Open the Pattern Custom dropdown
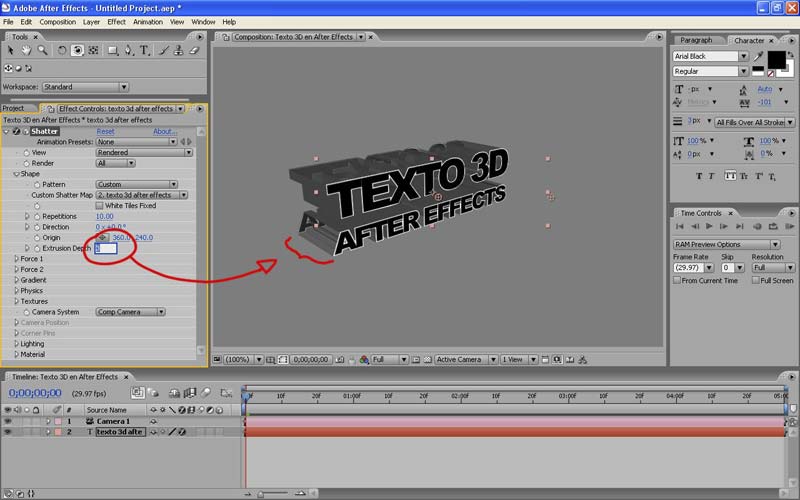Viewport: 800px width, 500px height. tap(137, 184)
